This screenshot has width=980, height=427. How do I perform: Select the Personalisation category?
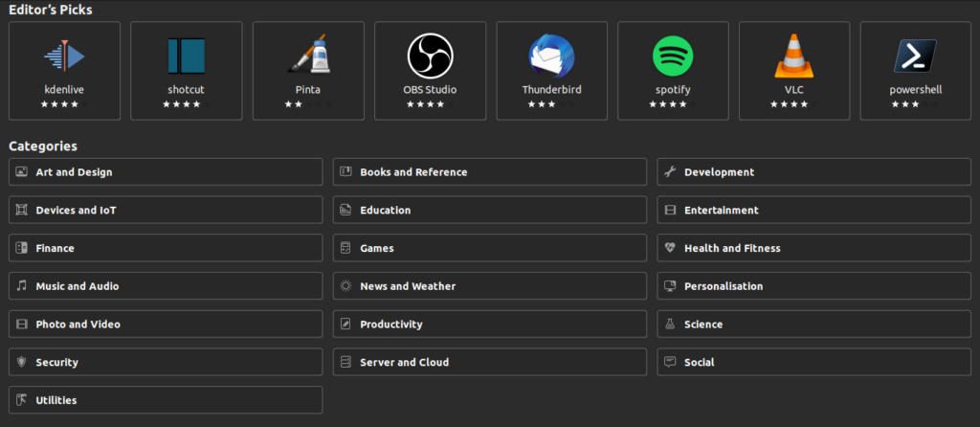tap(813, 286)
